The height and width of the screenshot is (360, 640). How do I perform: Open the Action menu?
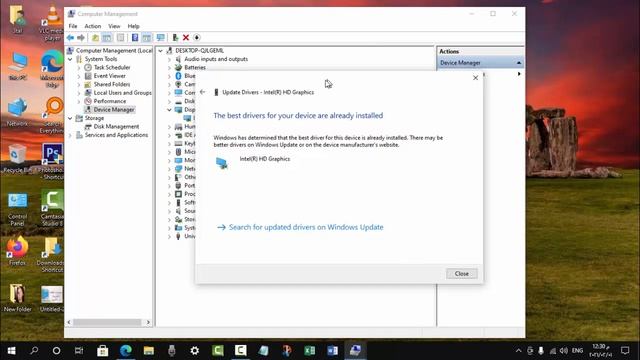coord(93,26)
